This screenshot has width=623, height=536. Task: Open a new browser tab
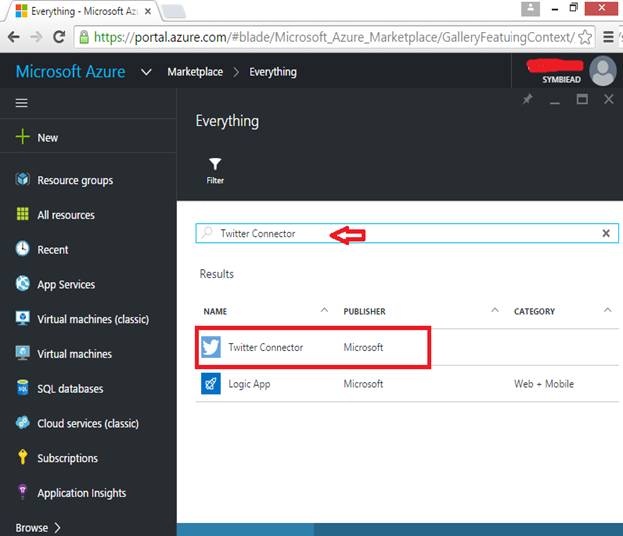coord(174,12)
